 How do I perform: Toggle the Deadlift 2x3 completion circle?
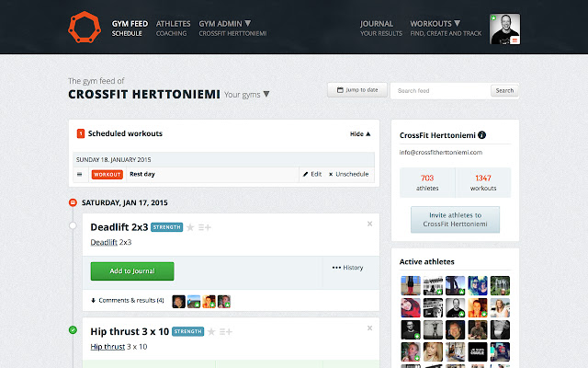pos(73,224)
